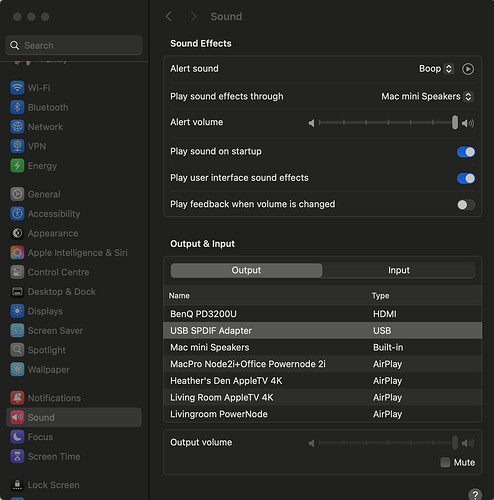The image size is (494, 500).
Task: Select the Network globe icon
Action: (x=17, y=127)
